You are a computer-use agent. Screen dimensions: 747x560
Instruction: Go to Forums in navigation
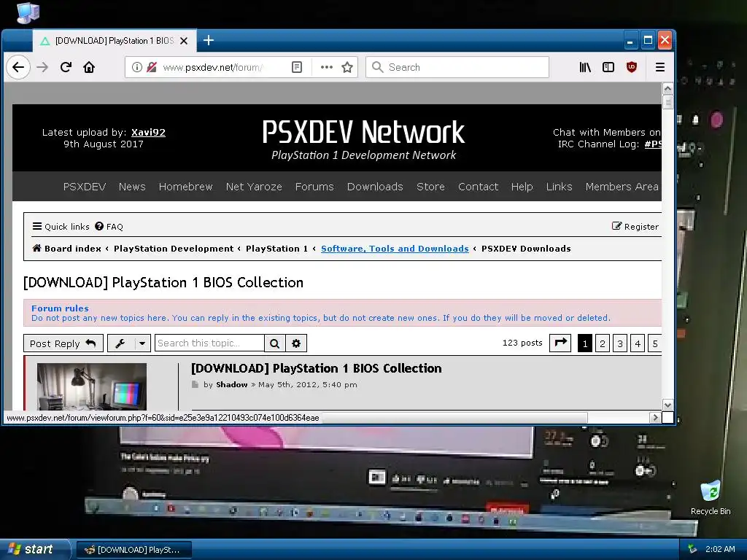pyautogui.click(x=314, y=187)
